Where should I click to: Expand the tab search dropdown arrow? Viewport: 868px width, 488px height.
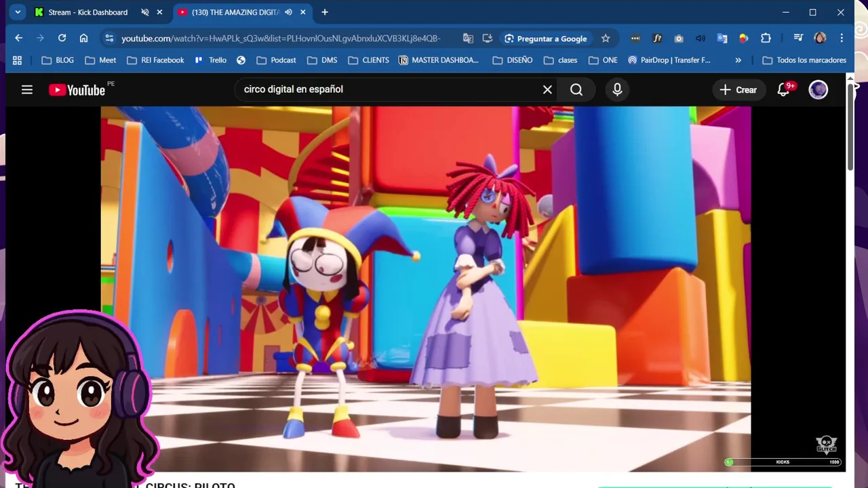(18, 12)
